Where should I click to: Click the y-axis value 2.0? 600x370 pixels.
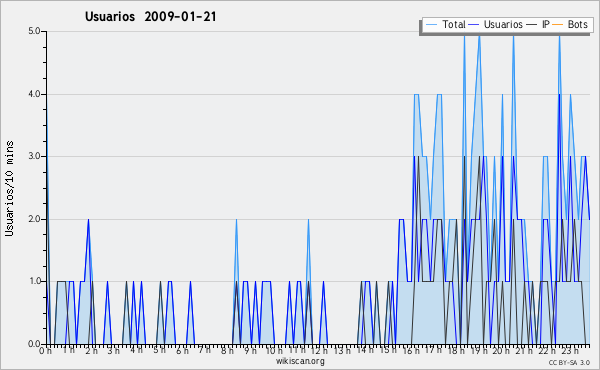pyautogui.click(x=34, y=219)
